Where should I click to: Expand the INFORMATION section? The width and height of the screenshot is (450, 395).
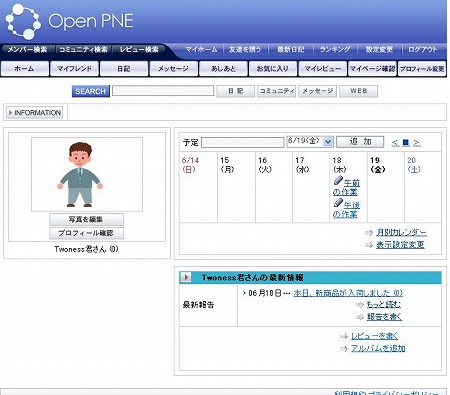35,113
